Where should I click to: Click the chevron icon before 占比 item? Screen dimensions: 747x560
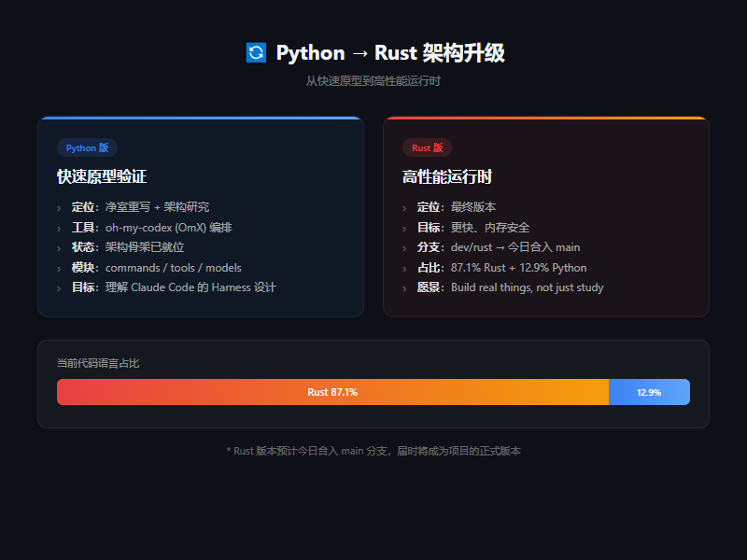click(x=406, y=267)
